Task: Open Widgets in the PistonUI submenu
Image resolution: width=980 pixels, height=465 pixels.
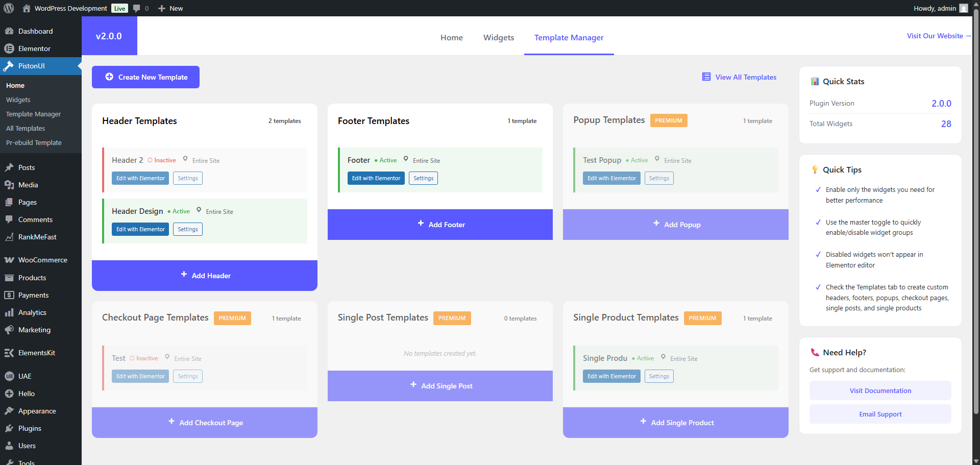Action: click(x=18, y=100)
